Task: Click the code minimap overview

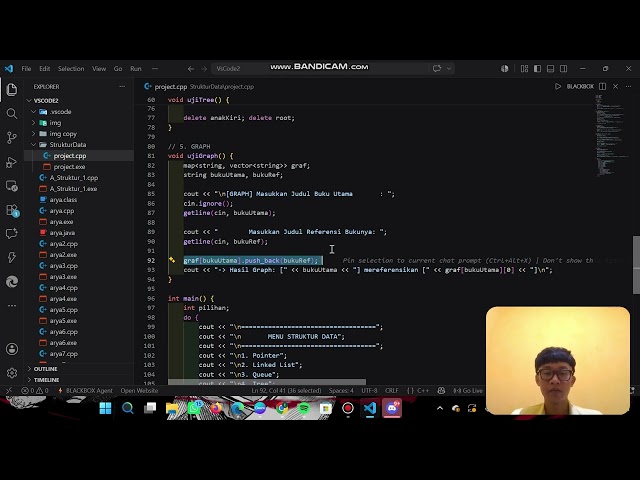Action: click(611, 135)
